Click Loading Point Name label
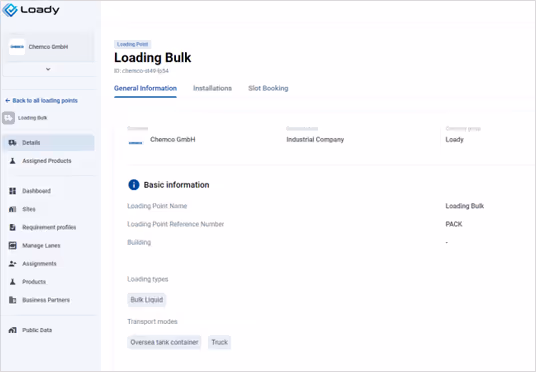536x372 pixels. (157, 206)
